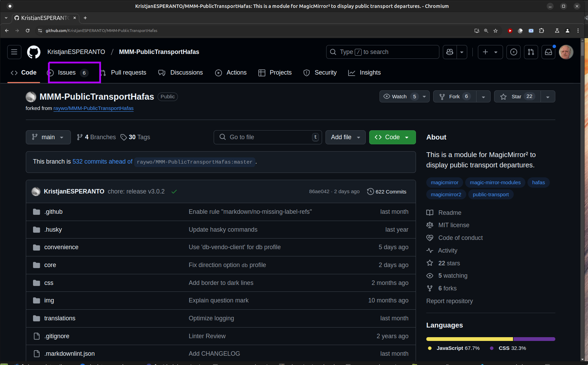Viewport: 588px width, 365px height.
Task: Open the Actions tab
Action: [x=231, y=73]
